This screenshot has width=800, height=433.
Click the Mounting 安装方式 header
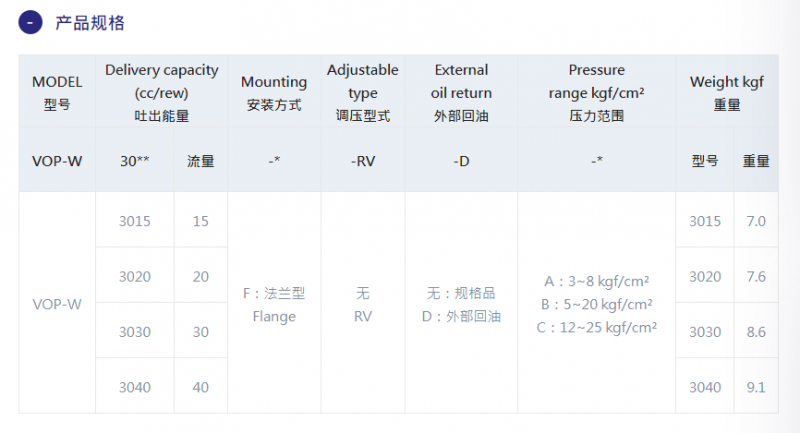pyautogui.click(x=274, y=93)
